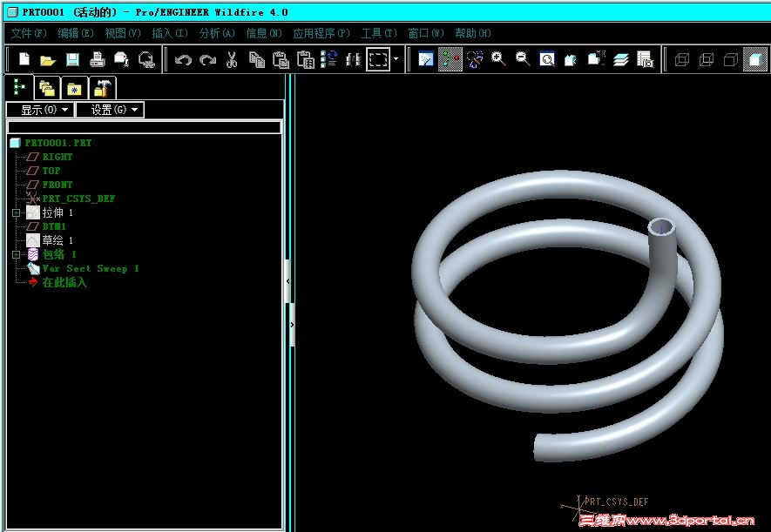Expand the 拉伸 1 tree node
The width and height of the screenshot is (771, 532).
click(16, 212)
